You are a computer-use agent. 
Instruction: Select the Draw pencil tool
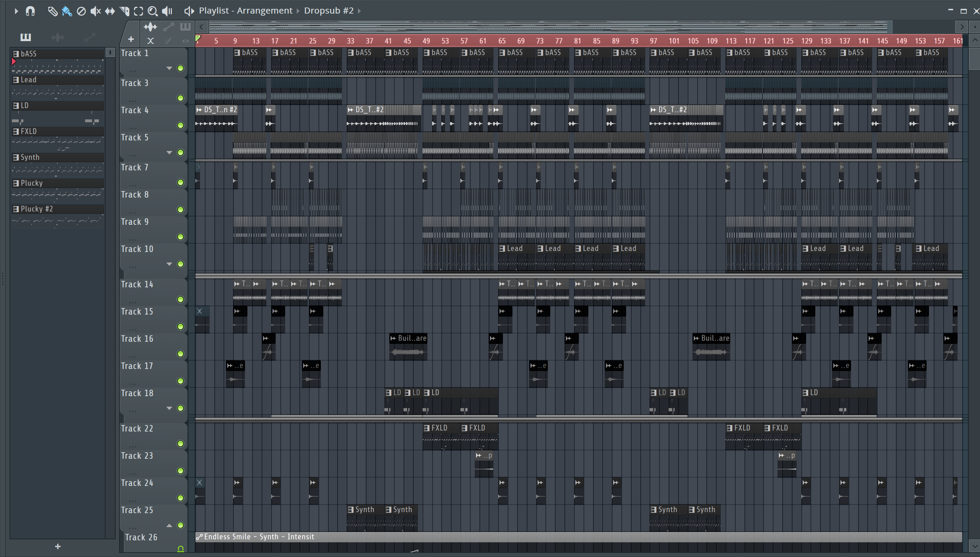tap(52, 11)
